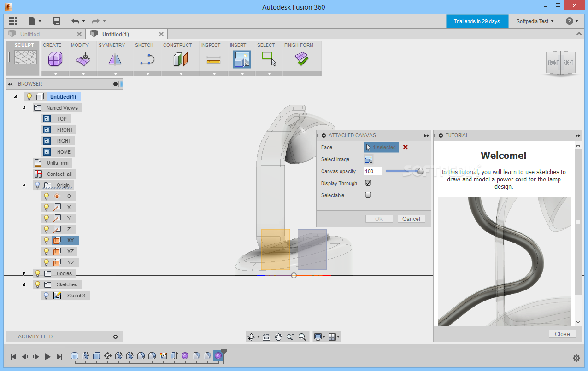
Task: Toggle Display Through checkbox
Action: tap(368, 183)
